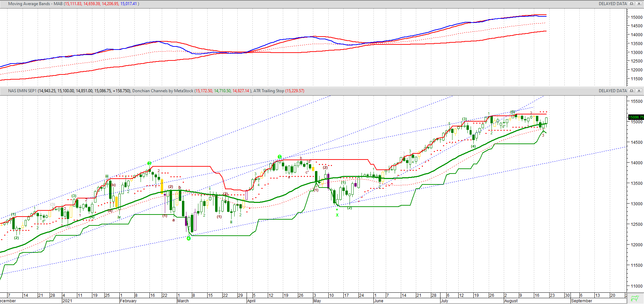Click the 2021 year label on date axis

(x=67, y=301)
